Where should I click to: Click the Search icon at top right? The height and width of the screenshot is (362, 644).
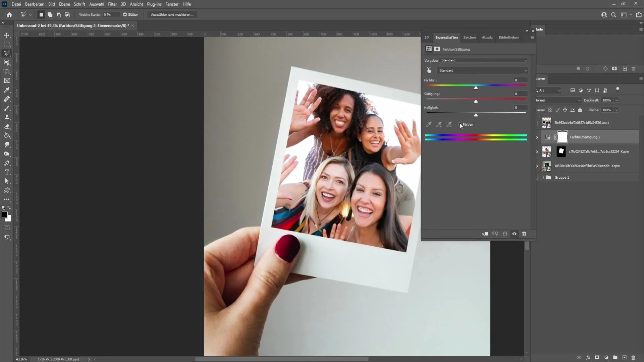pos(613,15)
